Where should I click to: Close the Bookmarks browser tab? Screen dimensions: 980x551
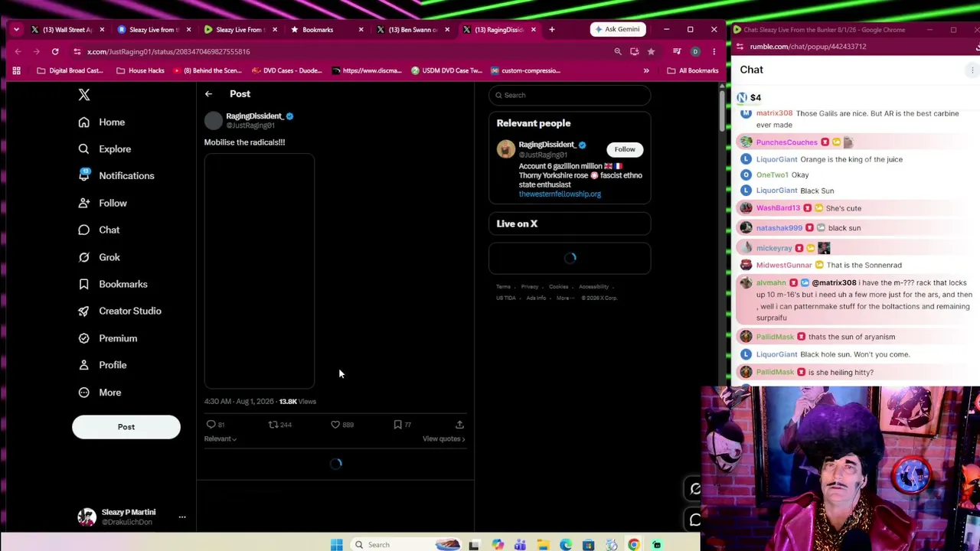point(361,30)
